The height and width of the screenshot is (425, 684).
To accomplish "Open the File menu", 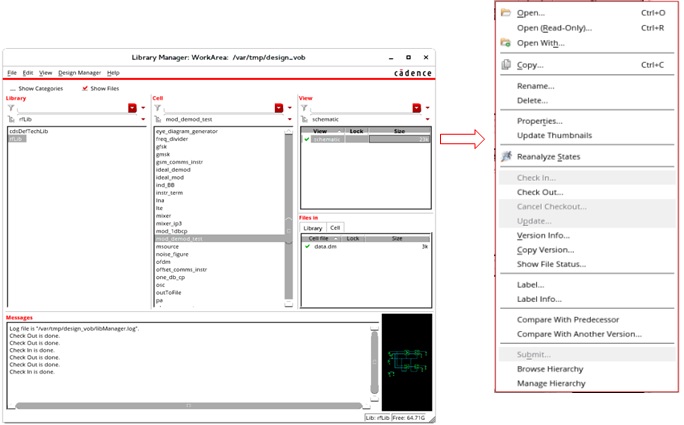I will pyautogui.click(x=12, y=73).
